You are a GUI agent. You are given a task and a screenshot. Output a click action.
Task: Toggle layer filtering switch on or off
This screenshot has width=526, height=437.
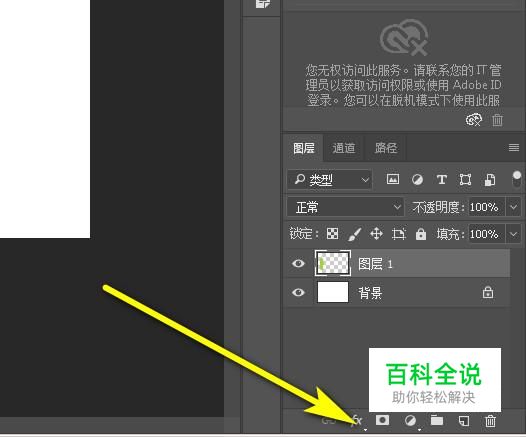pyautogui.click(x=517, y=179)
